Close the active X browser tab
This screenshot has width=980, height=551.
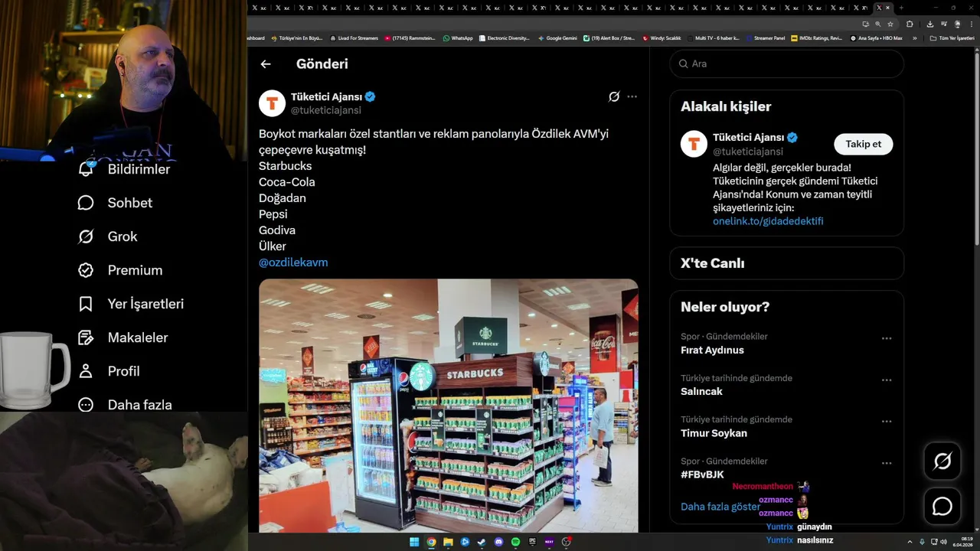point(888,8)
